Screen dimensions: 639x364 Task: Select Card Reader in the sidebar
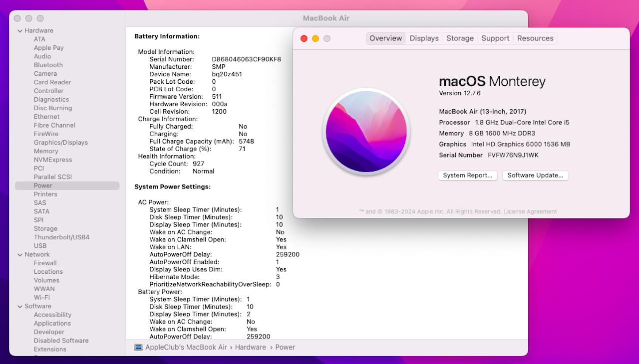pos(52,82)
